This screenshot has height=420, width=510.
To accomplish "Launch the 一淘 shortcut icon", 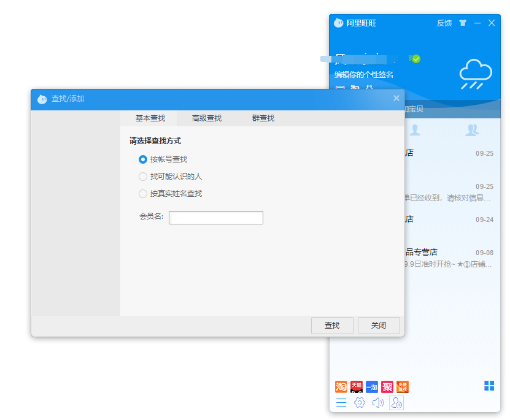I will click(x=372, y=387).
